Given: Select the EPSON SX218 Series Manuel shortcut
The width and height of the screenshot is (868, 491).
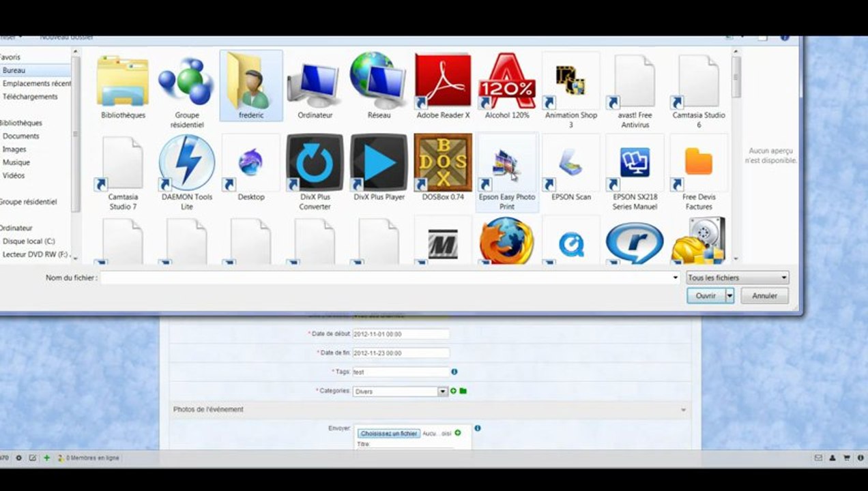Looking at the screenshot, I should 635,173.
